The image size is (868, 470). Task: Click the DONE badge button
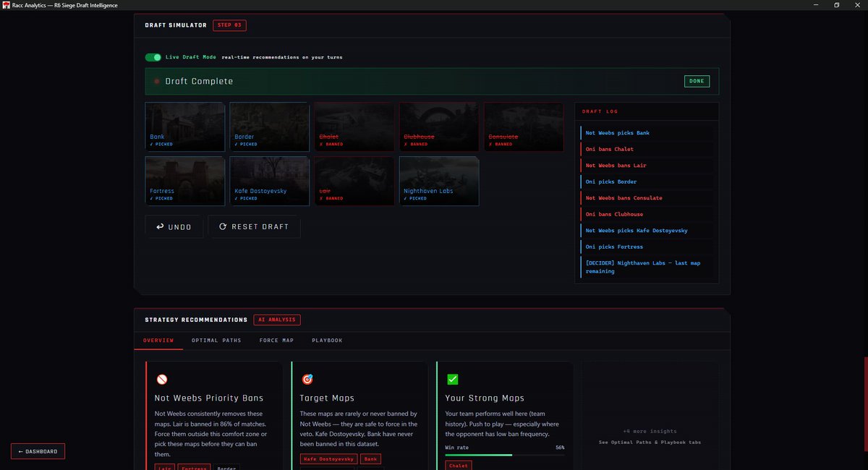697,81
